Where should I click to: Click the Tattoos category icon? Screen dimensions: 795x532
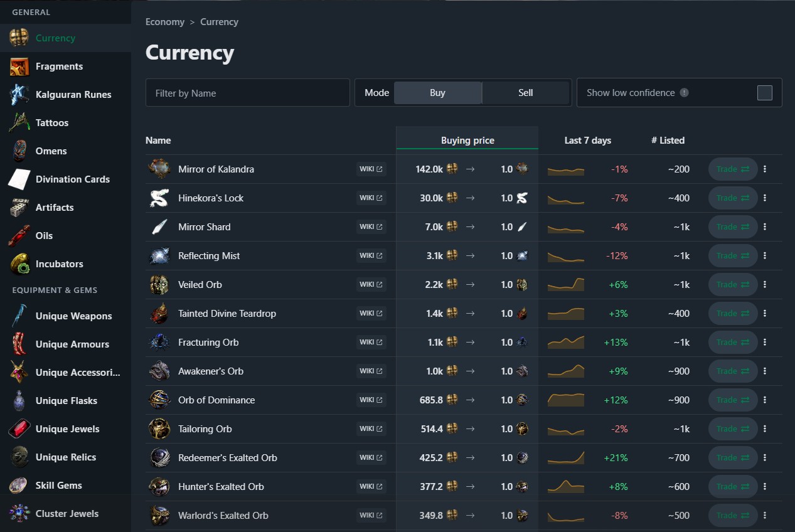tap(19, 123)
